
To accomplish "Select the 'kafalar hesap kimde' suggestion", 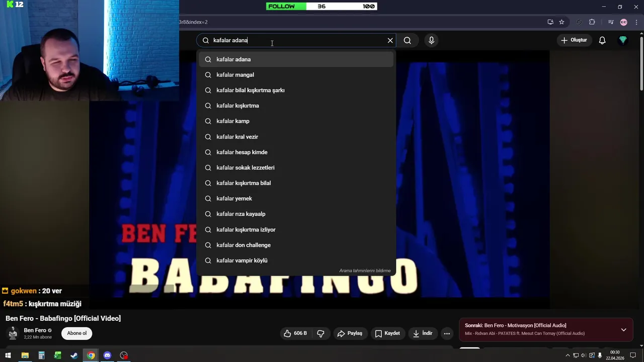I will [x=296, y=152].
